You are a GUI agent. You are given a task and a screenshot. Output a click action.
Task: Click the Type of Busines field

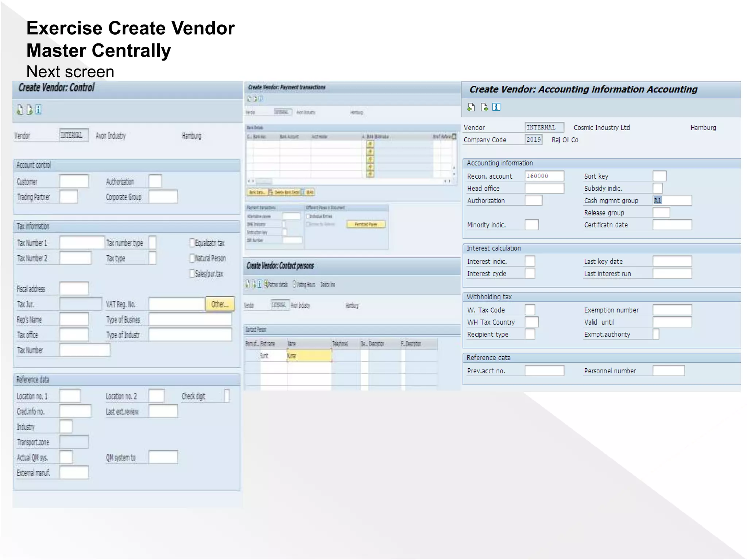click(190, 319)
